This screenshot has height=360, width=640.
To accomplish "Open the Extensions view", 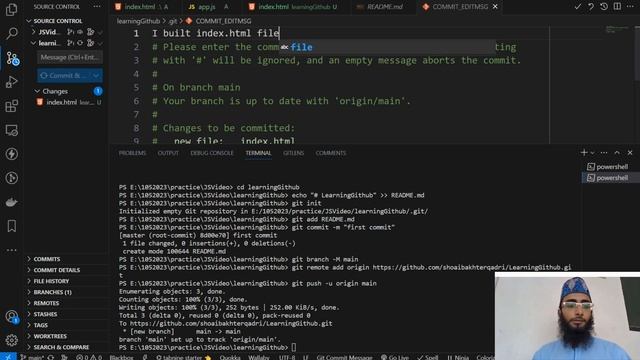I will coord(11,106).
